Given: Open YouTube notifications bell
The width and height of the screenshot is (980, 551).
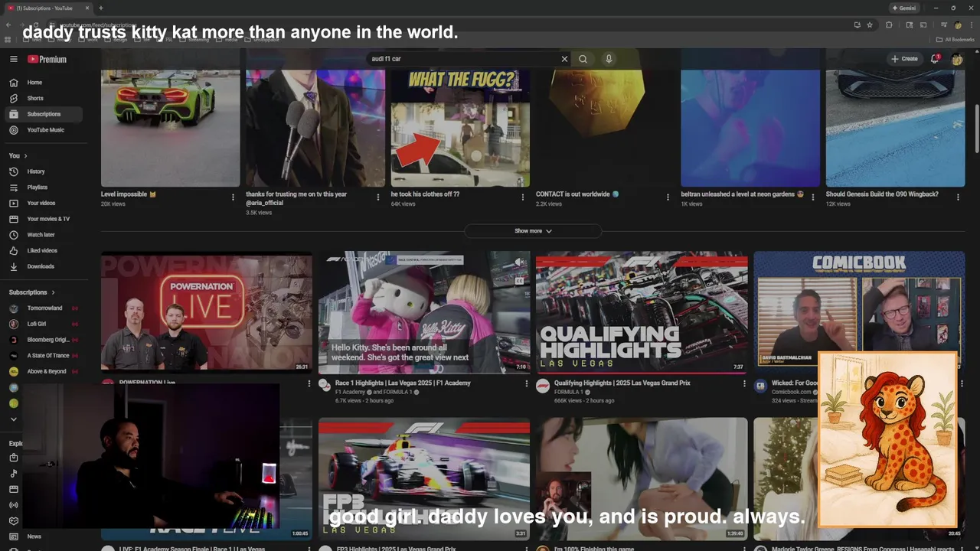Looking at the screenshot, I should point(935,59).
